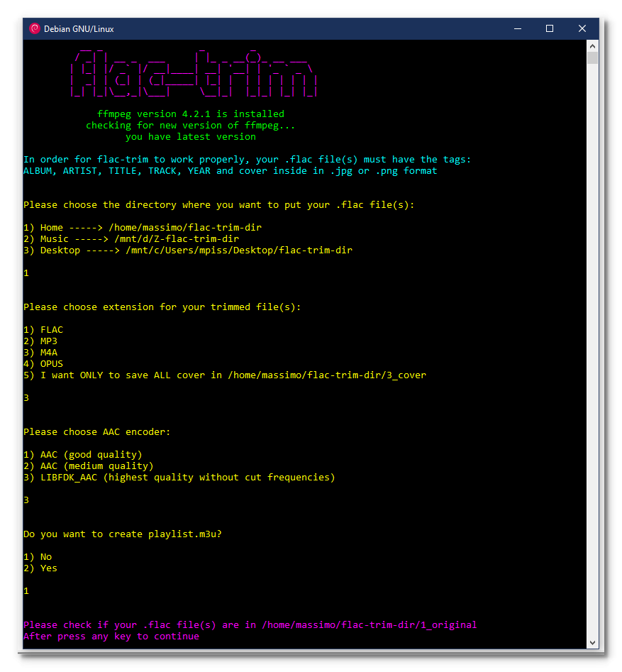This screenshot has height=672, width=622.
Task: Click the '1) Home' directory option line
Action: click(143, 228)
